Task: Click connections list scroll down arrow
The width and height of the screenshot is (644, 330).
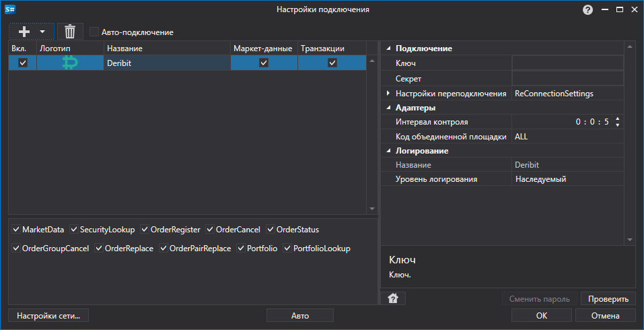Action: click(372, 209)
